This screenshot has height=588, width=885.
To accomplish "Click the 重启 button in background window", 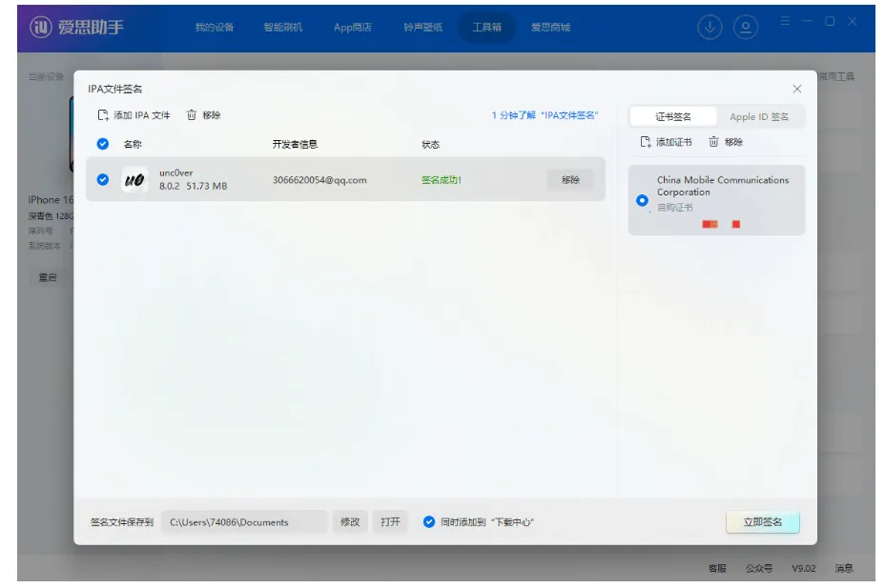I will 48,277.
